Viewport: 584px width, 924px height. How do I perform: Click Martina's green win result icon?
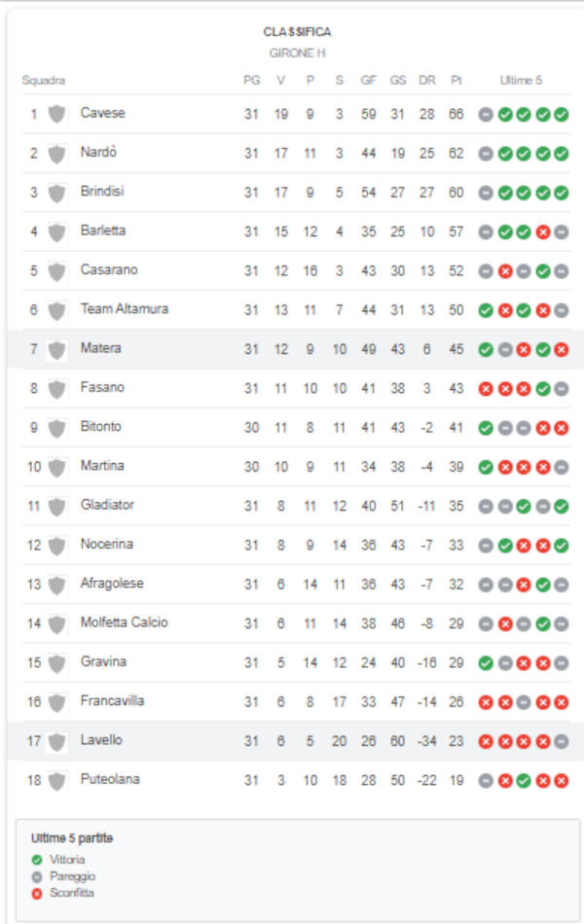[x=486, y=467]
